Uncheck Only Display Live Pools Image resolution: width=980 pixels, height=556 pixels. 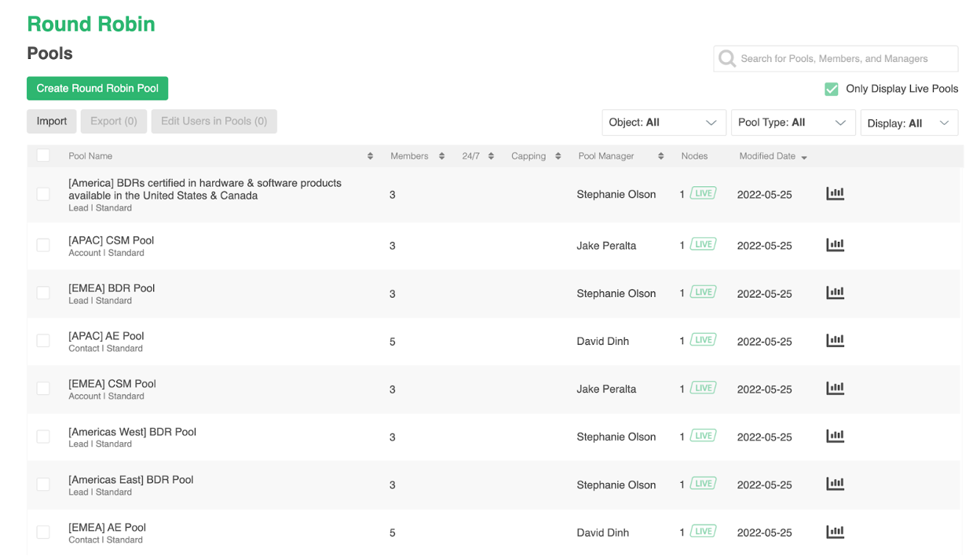(832, 90)
